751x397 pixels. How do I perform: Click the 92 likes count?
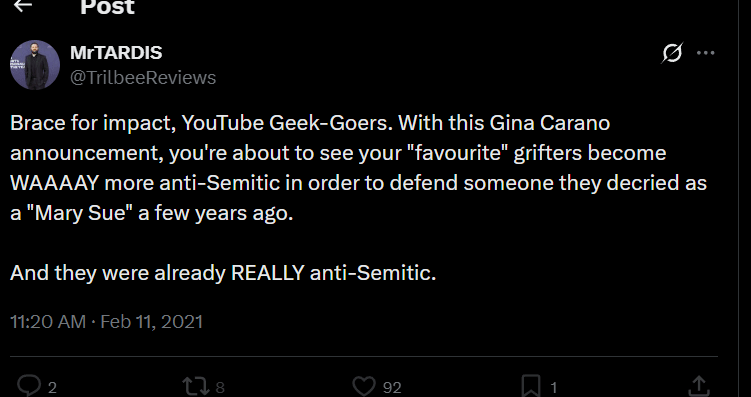(x=392, y=387)
